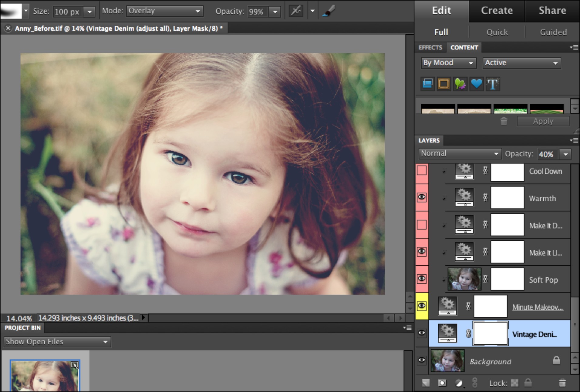Screen dimensions: 580x392
Task: Click the green content thumbnail
Action: coord(510,109)
